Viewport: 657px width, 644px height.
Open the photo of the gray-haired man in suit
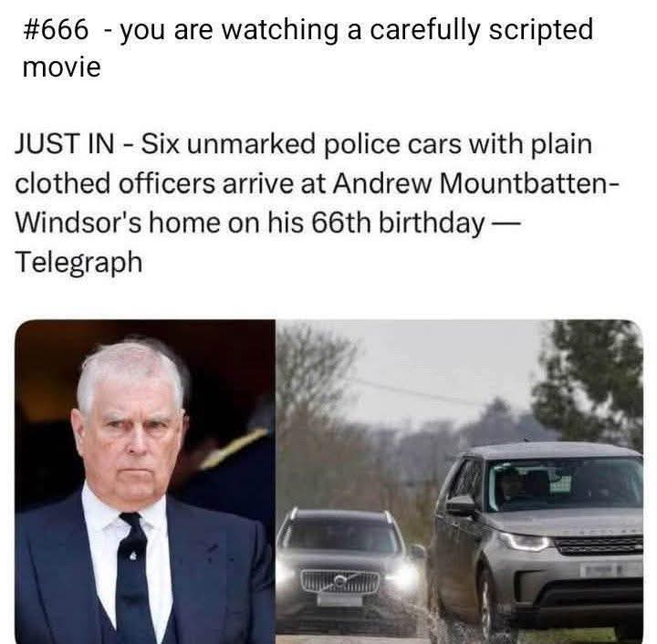point(145,482)
